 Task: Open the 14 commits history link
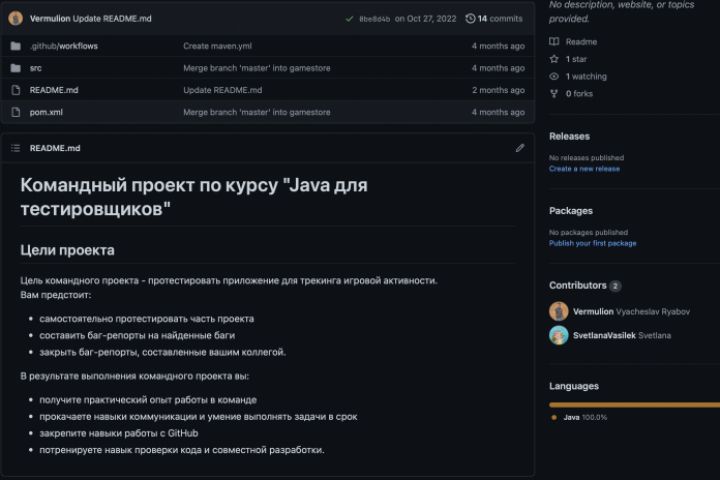tap(499, 18)
